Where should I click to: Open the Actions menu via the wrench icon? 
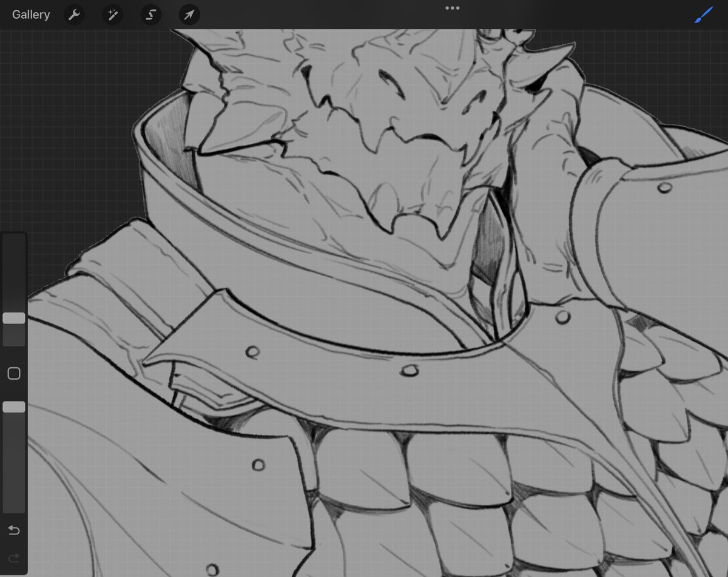[74, 15]
